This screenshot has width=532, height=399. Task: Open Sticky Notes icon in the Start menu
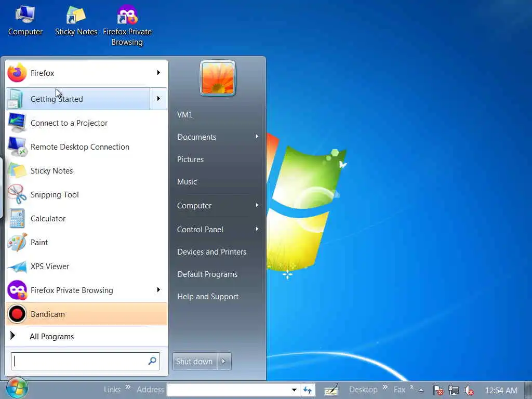17,170
